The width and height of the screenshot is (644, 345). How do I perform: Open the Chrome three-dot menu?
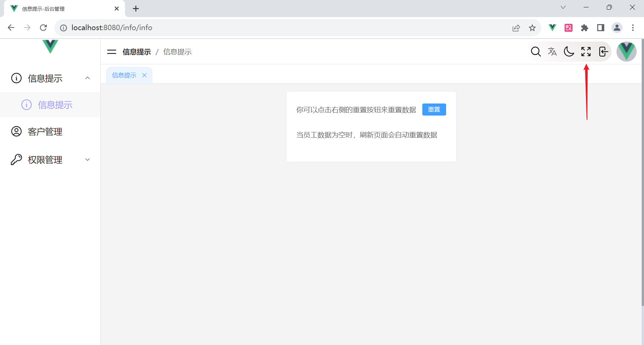[633, 28]
